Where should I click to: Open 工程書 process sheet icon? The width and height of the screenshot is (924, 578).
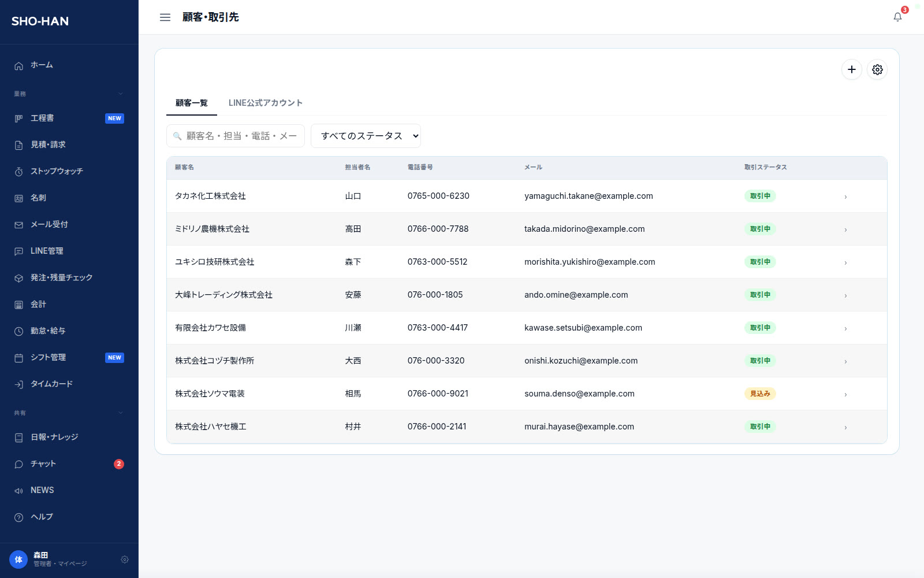click(18, 118)
